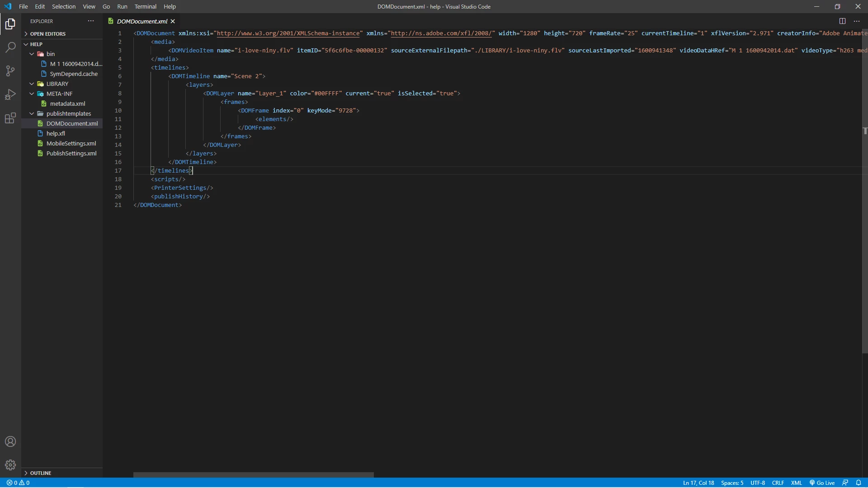Click the Split Editor Right icon
The height and width of the screenshot is (488, 868).
pos(842,21)
